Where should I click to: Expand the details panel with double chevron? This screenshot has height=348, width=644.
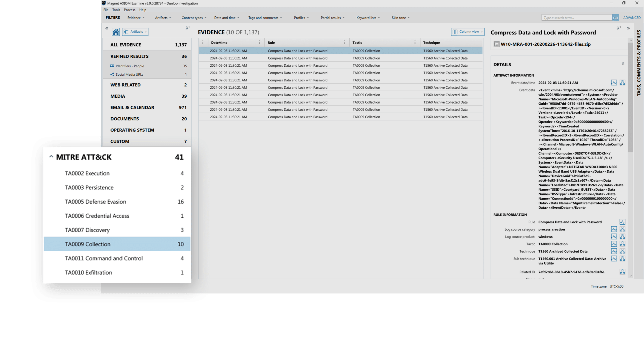pyautogui.click(x=628, y=28)
